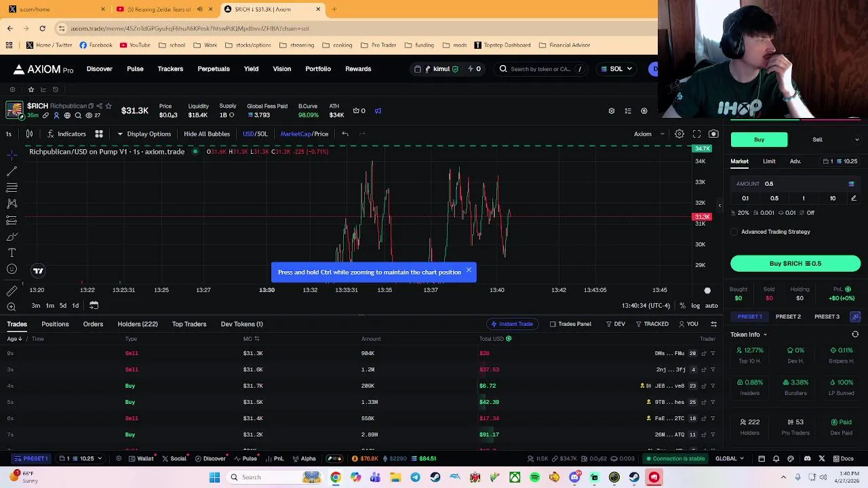Screen dimensions: 868x488
Task: Open the go-to-date calendar icon
Action: coord(94,306)
